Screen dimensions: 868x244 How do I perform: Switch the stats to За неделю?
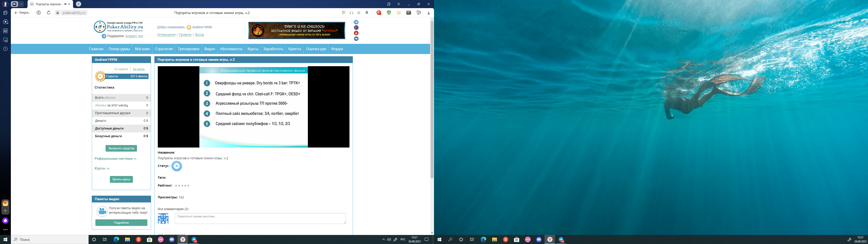(x=121, y=69)
